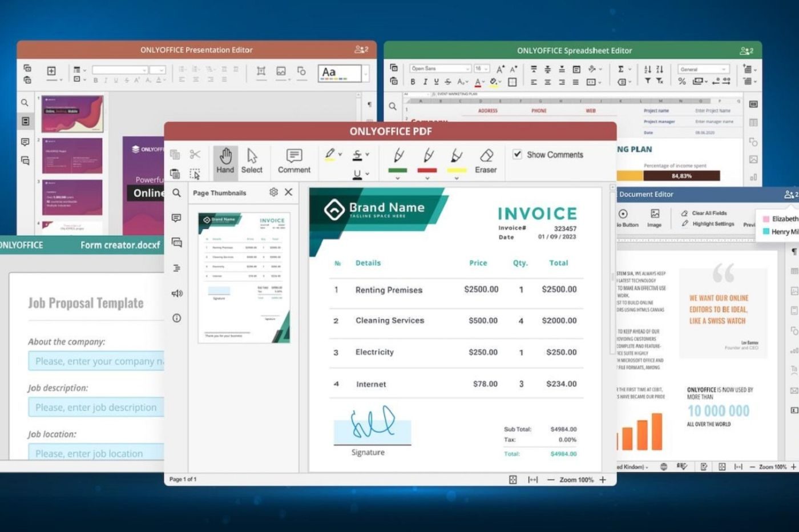Expand the strikethrough dropdown arrow in PDF toolbar

coord(367,154)
